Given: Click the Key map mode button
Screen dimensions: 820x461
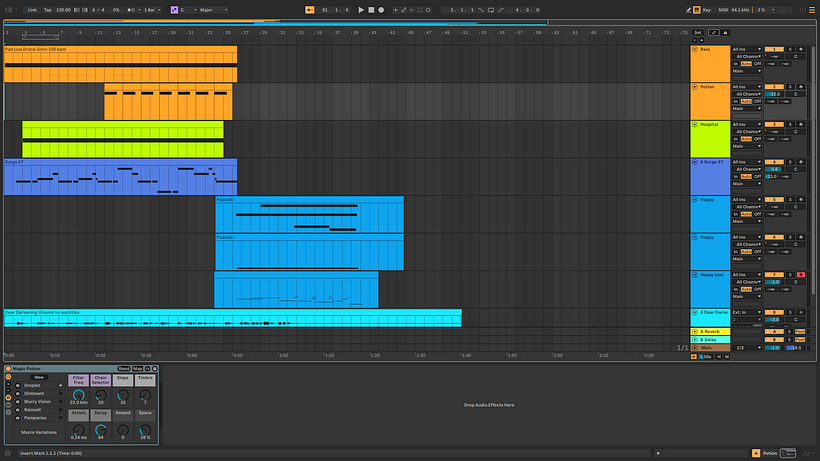Looking at the screenshot, I should tap(707, 10).
